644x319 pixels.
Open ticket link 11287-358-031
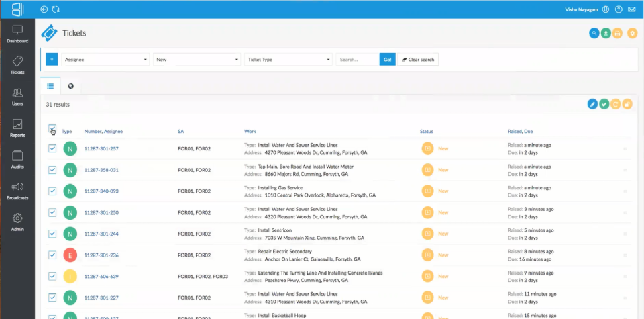[x=101, y=170]
